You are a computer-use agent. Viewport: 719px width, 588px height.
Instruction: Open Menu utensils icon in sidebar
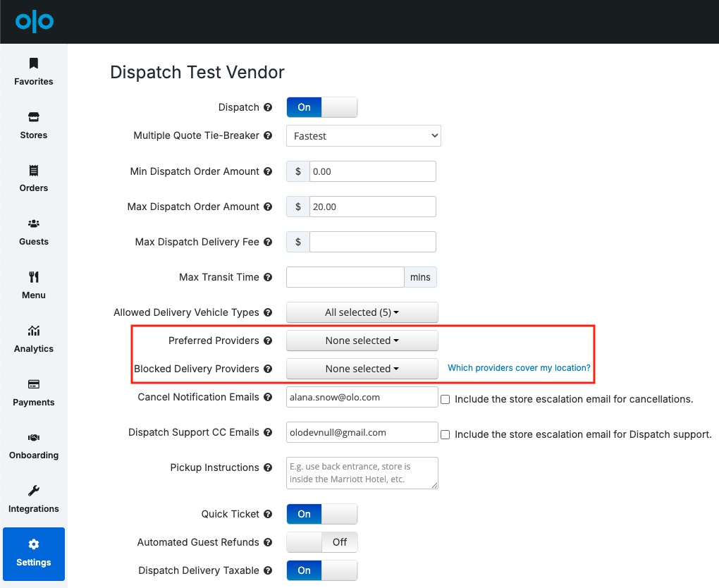tap(33, 277)
